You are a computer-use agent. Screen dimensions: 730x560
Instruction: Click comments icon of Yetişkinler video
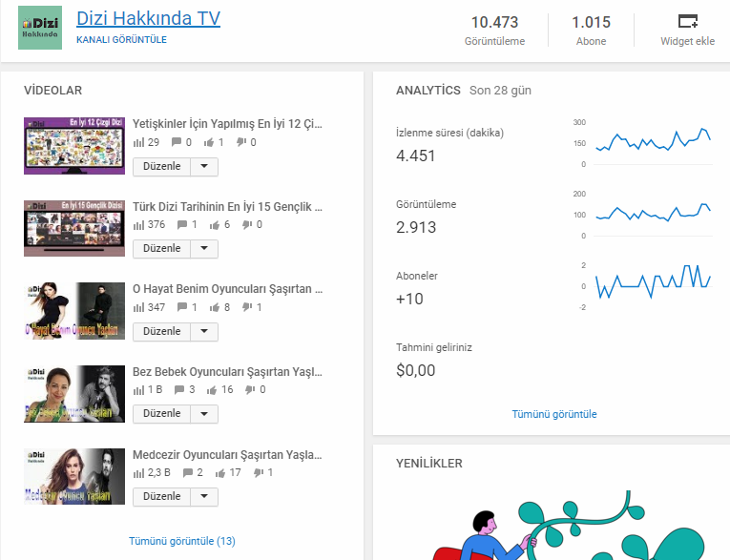tap(176, 142)
